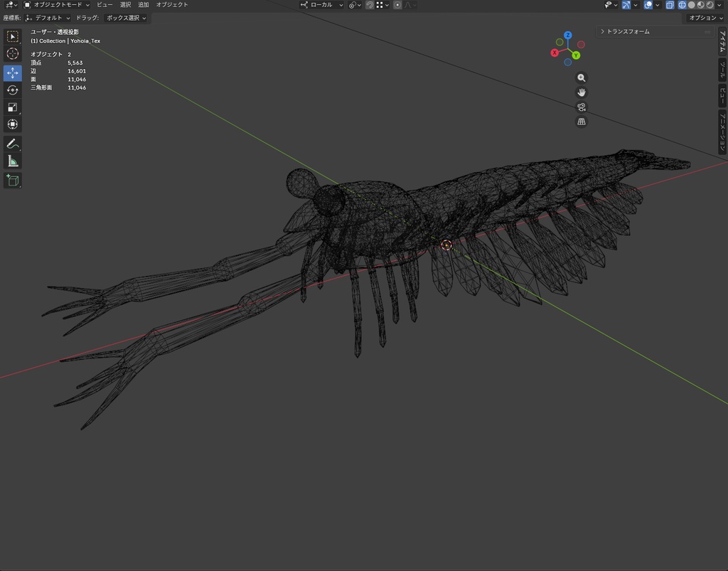The image size is (728, 571).
Task: Click the 3D cursor at the origin
Action: pos(446,245)
